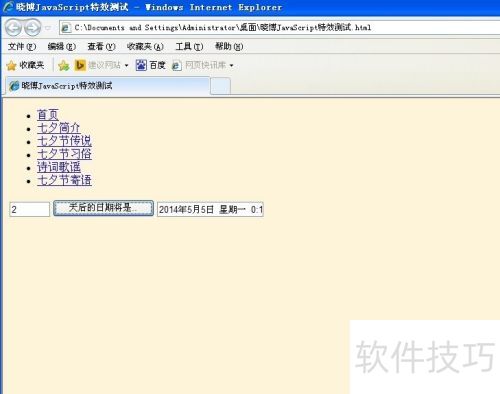Screen dimensions: 500x394
Task: Open the 工具(T) menu
Action: [x=189, y=46]
